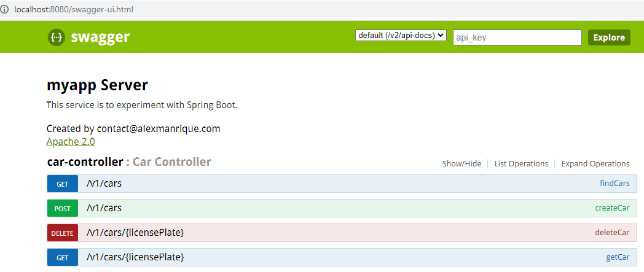Click Show/Hide for car-controller
Image resolution: width=644 pixels, height=272 pixels.
pyautogui.click(x=461, y=164)
